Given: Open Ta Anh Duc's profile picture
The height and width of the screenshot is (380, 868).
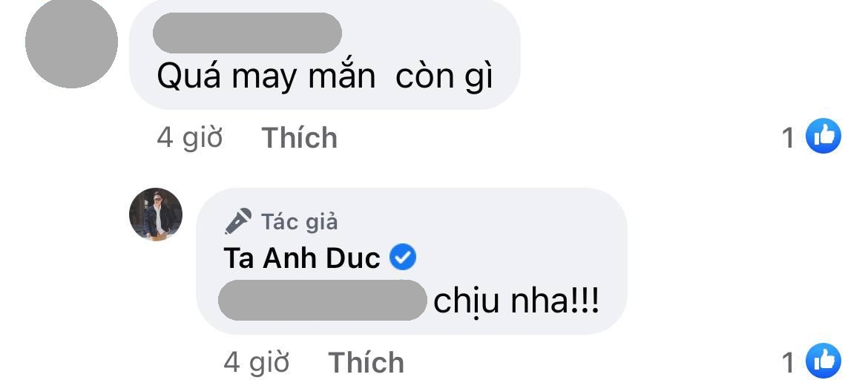Looking at the screenshot, I should (156, 214).
